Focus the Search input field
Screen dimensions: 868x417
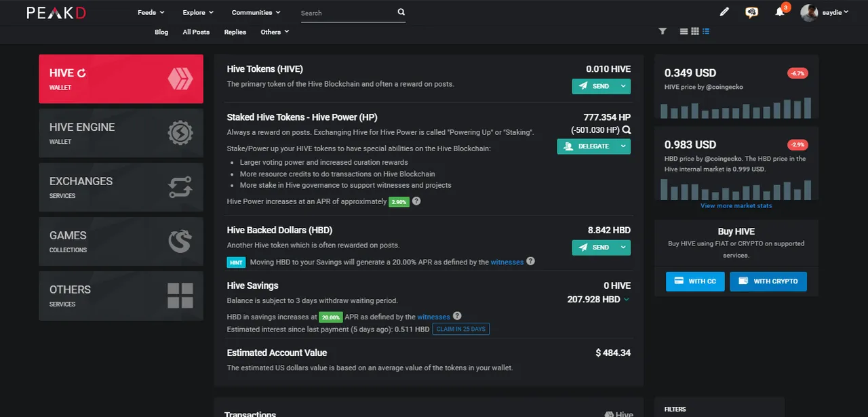[x=347, y=13]
